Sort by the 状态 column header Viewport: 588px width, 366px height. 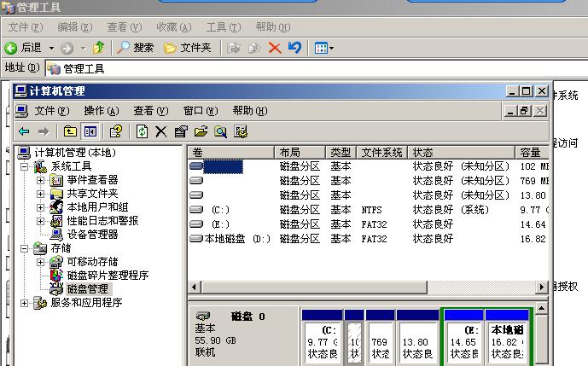[x=462, y=152]
